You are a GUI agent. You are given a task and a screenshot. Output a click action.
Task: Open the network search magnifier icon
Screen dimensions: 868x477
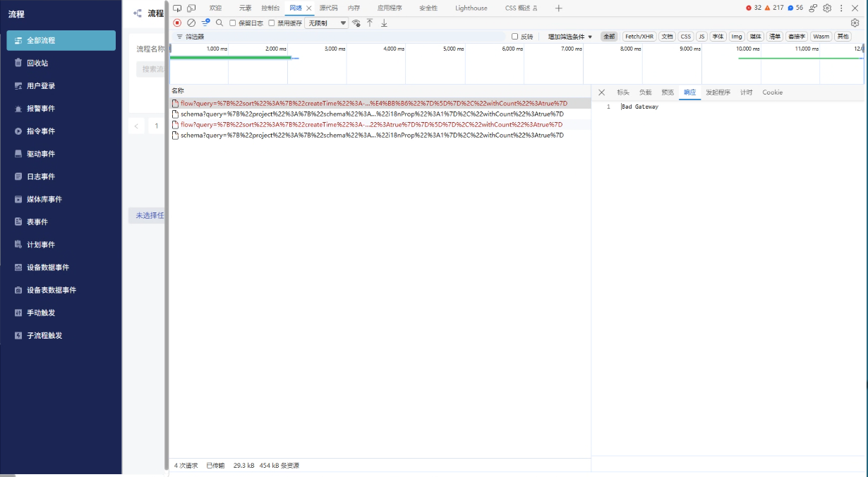(x=219, y=23)
